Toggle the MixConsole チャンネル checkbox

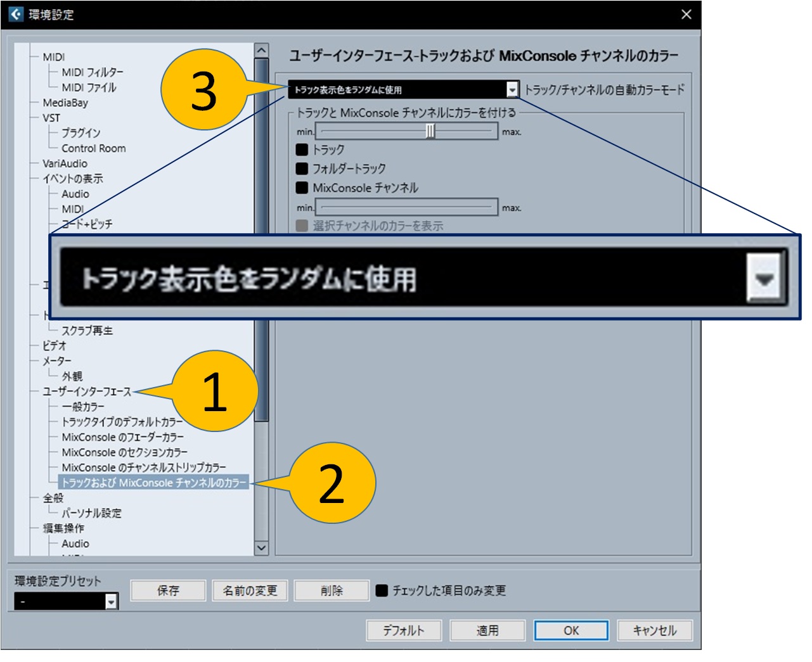coord(302,188)
